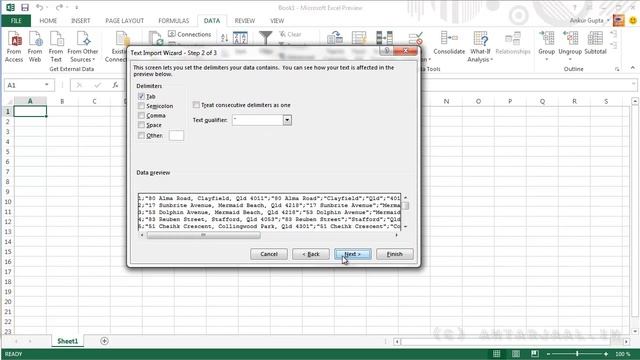
Task: Check Treat consecutive delimiters as one
Action: point(196,105)
